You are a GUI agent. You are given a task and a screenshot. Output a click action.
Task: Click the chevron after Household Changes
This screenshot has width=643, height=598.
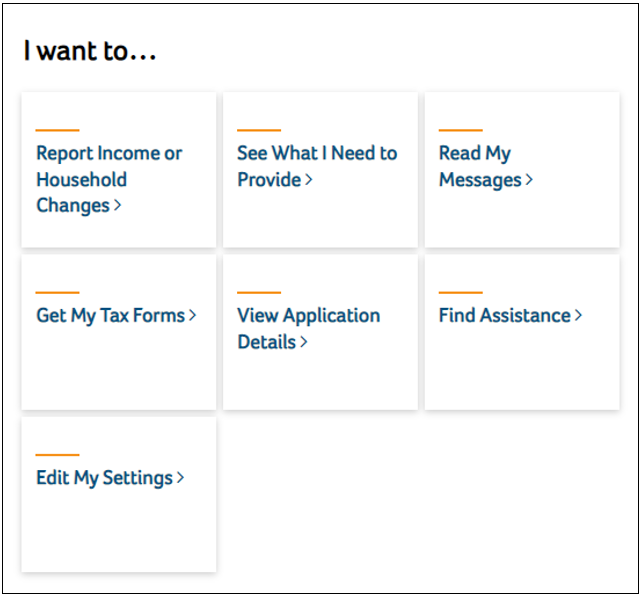[118, 206]
